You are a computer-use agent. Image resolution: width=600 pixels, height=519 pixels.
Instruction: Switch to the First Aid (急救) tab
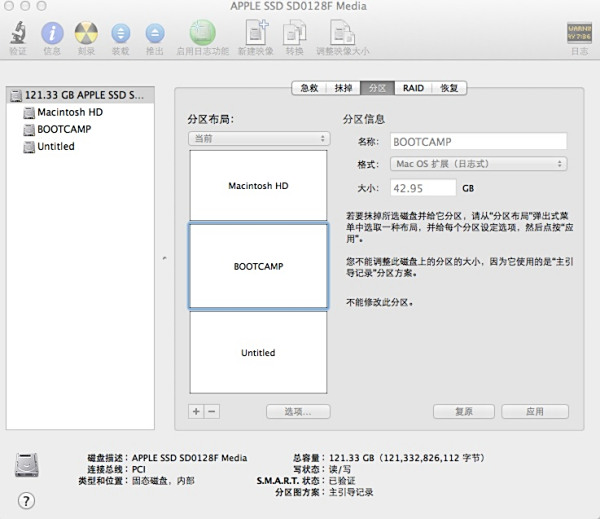309,88
